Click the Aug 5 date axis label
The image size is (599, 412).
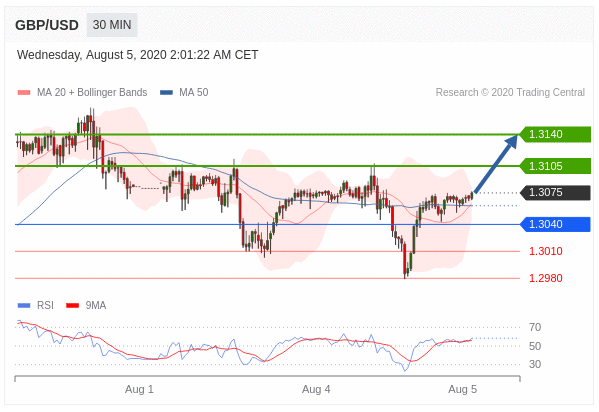tap(462, 389)
